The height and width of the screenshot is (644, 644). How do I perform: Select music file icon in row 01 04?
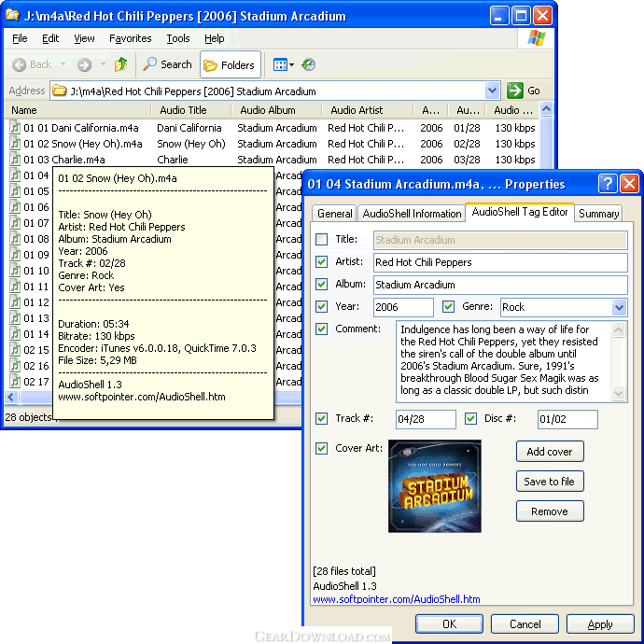[x=15, y=175]
